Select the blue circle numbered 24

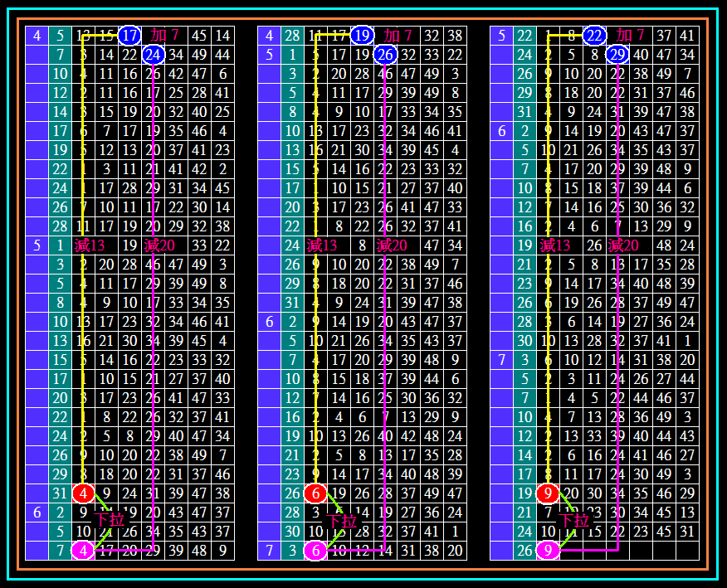[x=154, y=55]
